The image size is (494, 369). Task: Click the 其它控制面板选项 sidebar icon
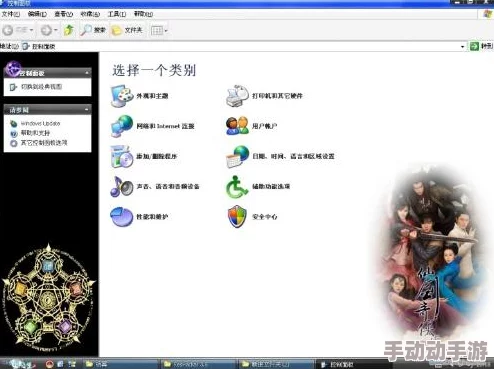pos(14,143)
